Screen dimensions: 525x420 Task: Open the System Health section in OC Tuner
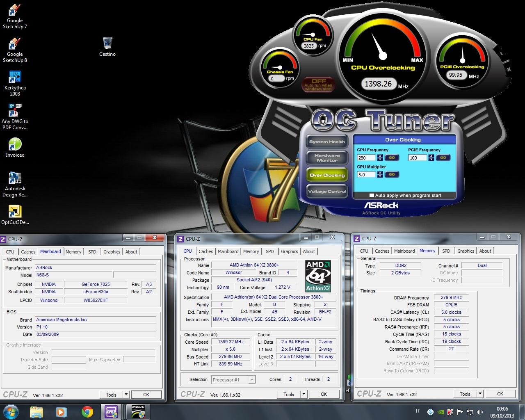point(327,142)
